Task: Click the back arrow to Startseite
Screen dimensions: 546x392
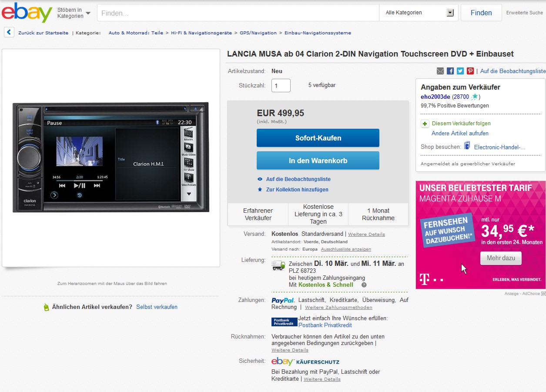Action: pos(9,33)
